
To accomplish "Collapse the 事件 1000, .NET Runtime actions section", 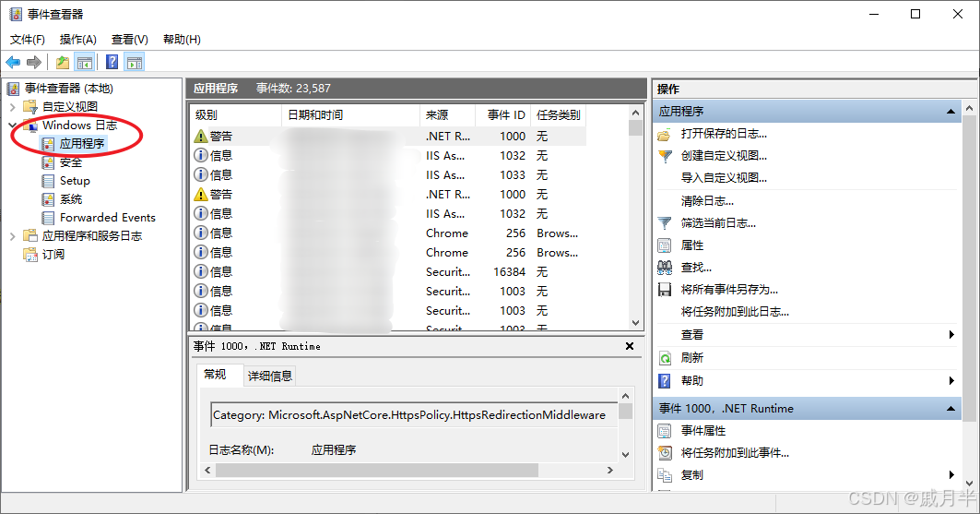I will point(950,408).
